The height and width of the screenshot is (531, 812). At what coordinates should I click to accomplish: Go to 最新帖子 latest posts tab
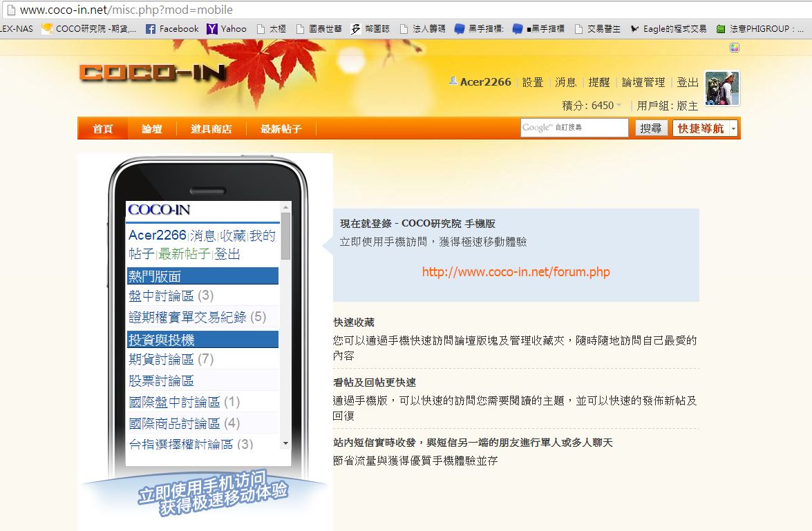(x=281, y=129)
